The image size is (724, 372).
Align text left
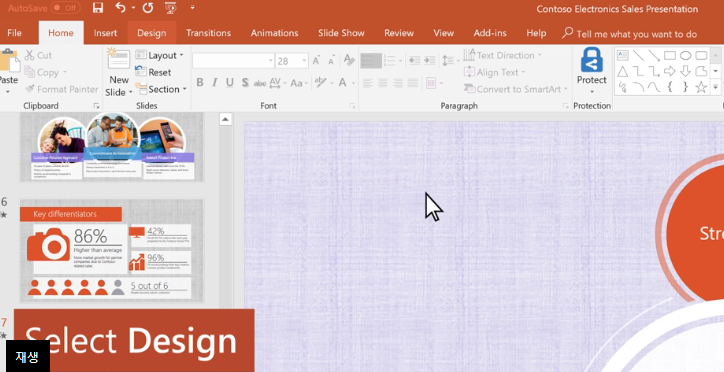(368, 84)
